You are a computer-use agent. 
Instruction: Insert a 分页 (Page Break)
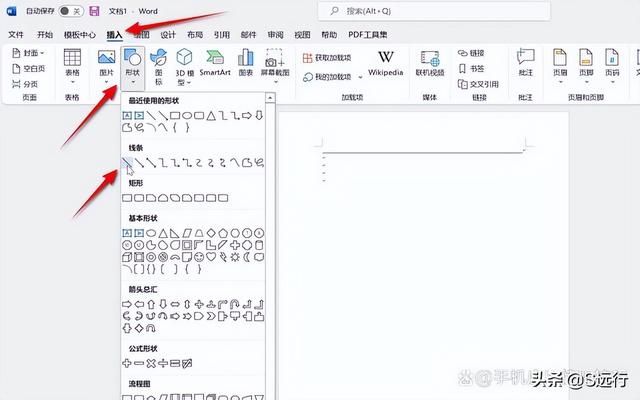(25, 84)
